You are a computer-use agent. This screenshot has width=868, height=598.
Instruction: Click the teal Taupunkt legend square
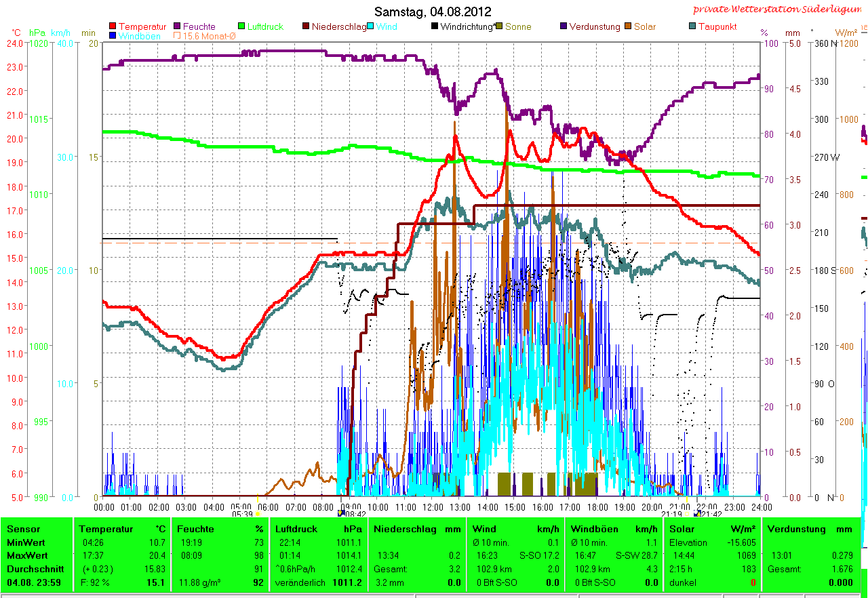692,27
